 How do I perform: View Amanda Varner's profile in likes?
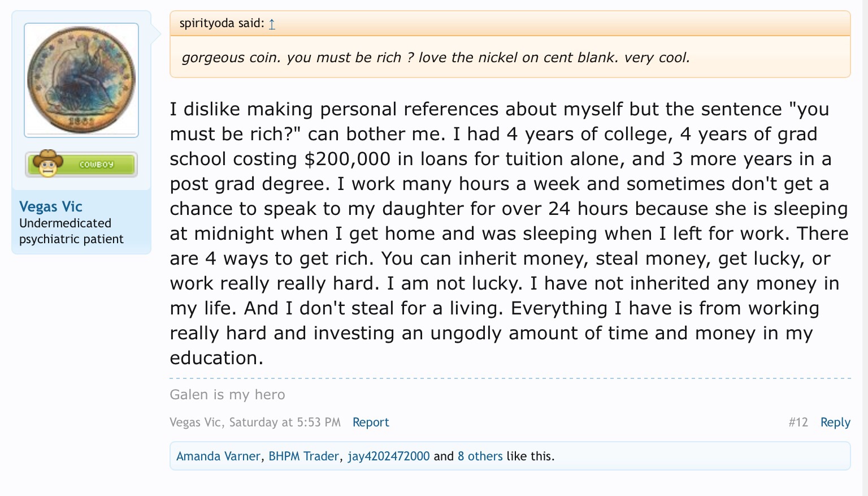point(218,456)
